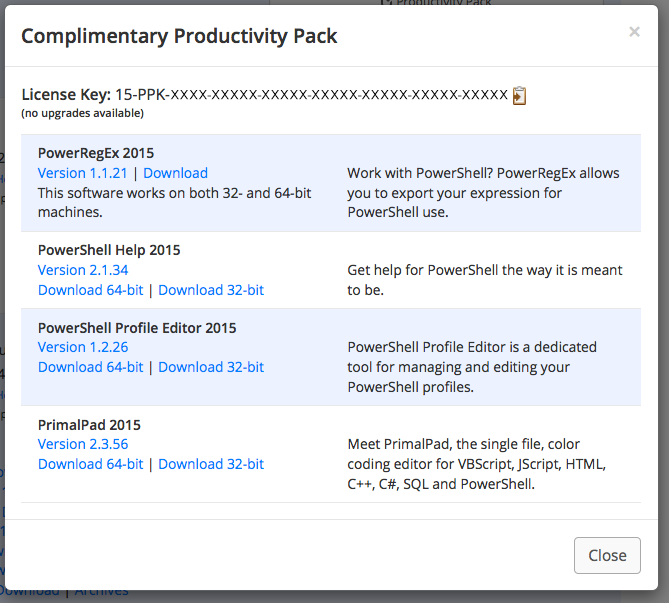The width and height of the screenshot is (669, 603).
Task: Click the PowerRegEx 2015 heading
Action: tap(96, 153)
